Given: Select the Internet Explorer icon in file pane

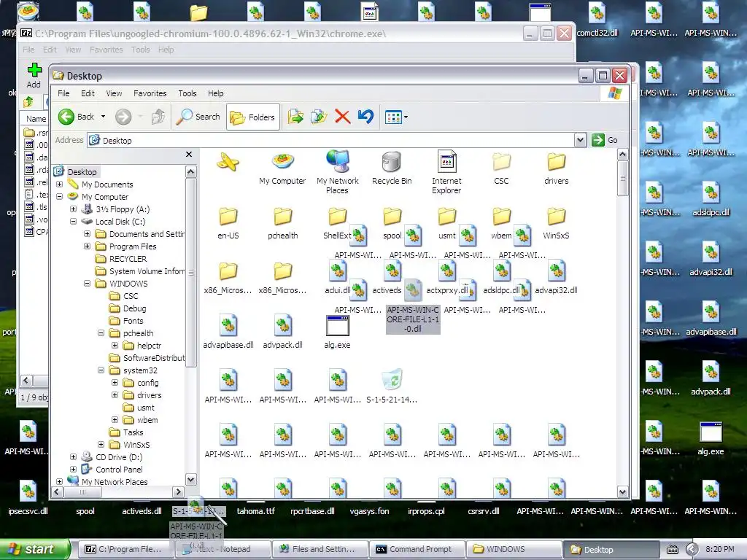Looking at the screenshot, I should pos(446,172).
